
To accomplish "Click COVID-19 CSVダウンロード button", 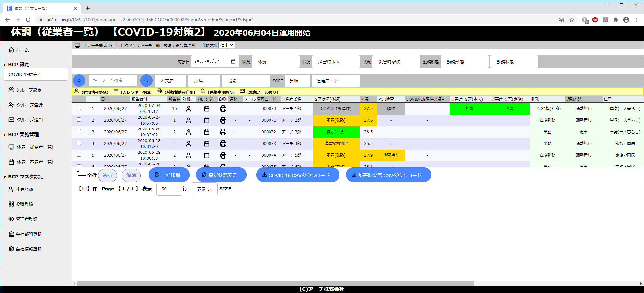I will [x=297, y=175].
